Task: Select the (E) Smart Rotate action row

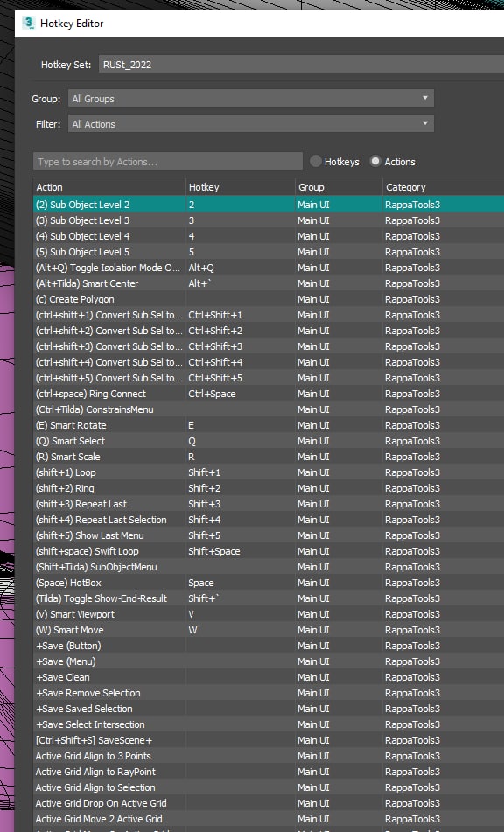Action: coord(269,425)
